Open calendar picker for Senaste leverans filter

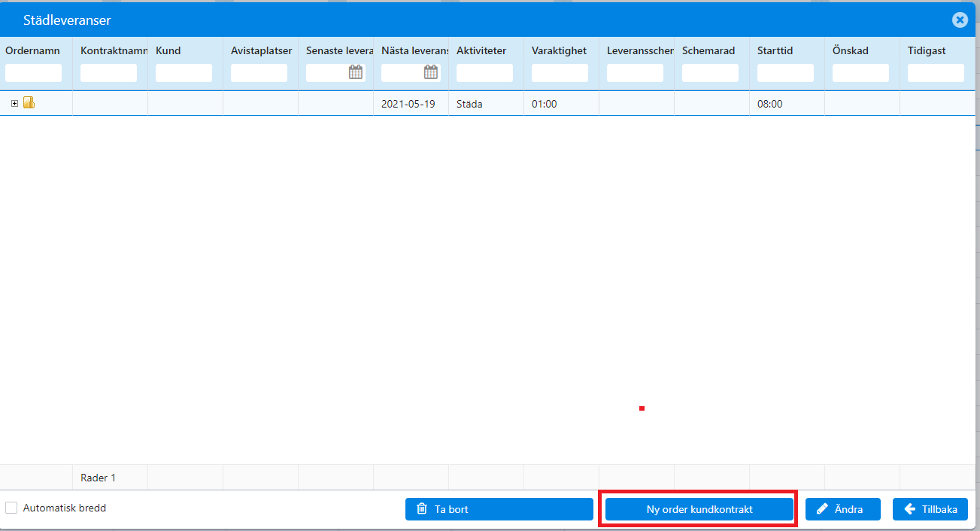click(356, 72)
